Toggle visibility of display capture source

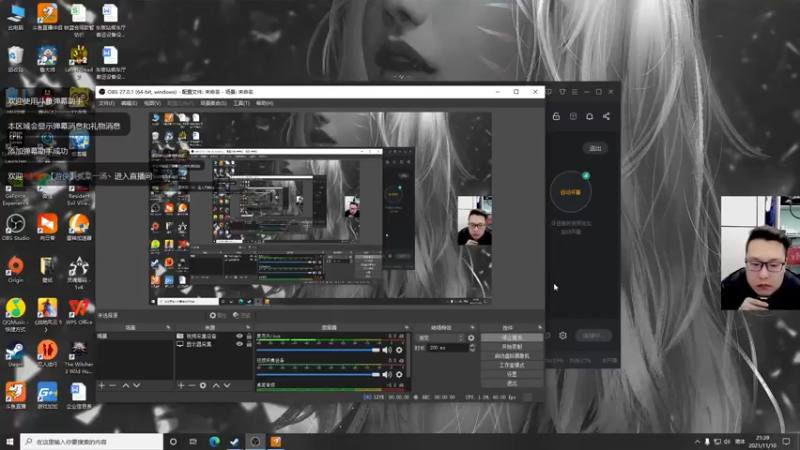point(239,344)
